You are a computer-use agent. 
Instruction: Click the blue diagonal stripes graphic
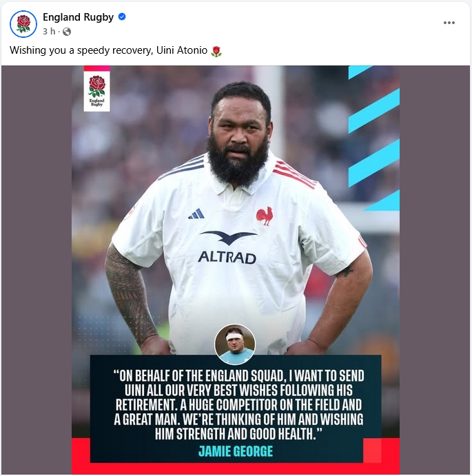coord(374,138)
